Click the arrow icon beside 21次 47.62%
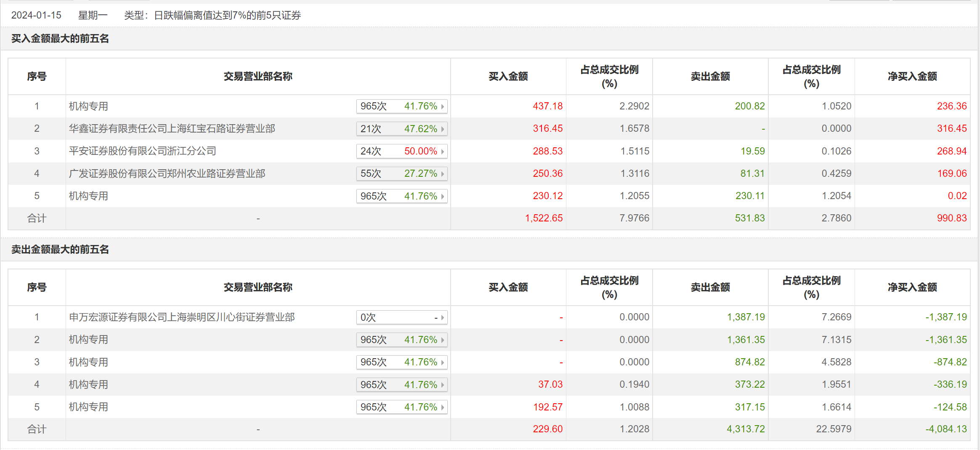The height and width of the screenshot is (450, 980). [443, 129]
